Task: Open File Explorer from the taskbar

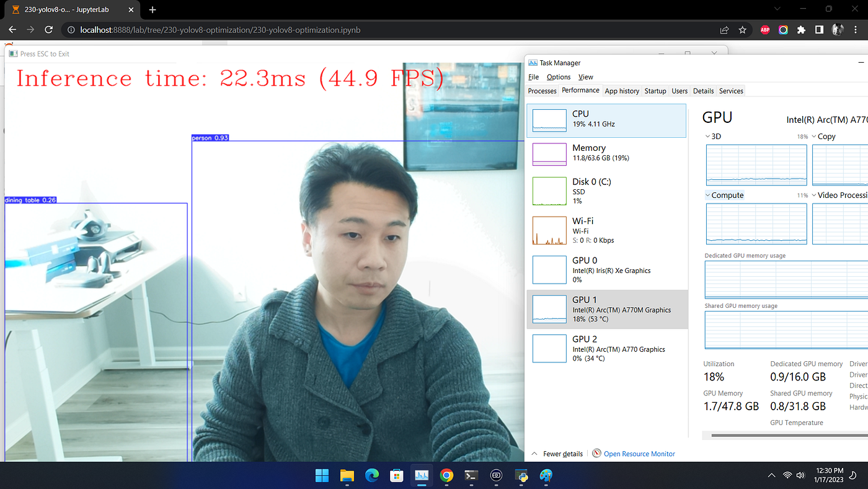Action: coord(347,476)
